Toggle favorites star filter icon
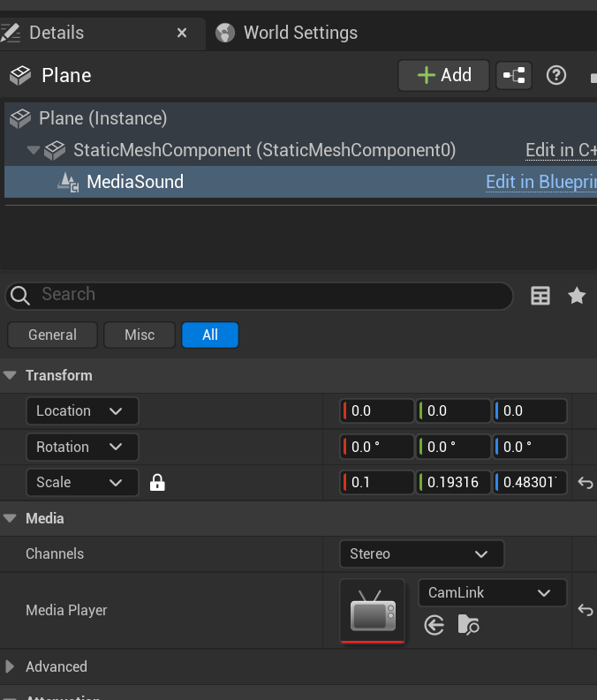 [577, 296]
